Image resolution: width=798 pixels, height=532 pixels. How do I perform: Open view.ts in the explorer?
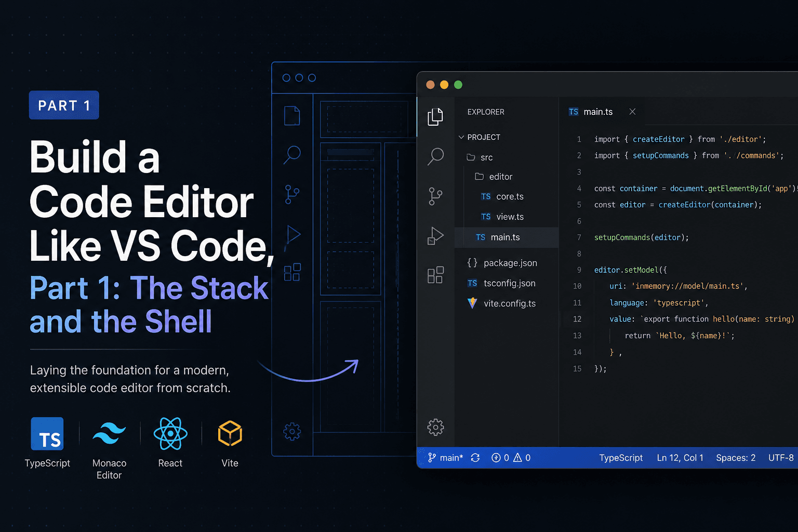pyautogui.click(x=502, y=217)
